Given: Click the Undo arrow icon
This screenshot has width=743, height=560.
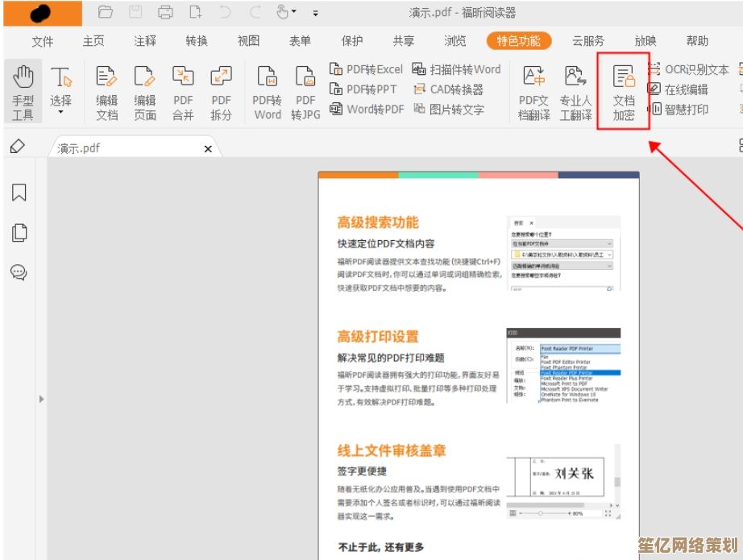Looking at the screenshot, I should click(x=225, y=12).
